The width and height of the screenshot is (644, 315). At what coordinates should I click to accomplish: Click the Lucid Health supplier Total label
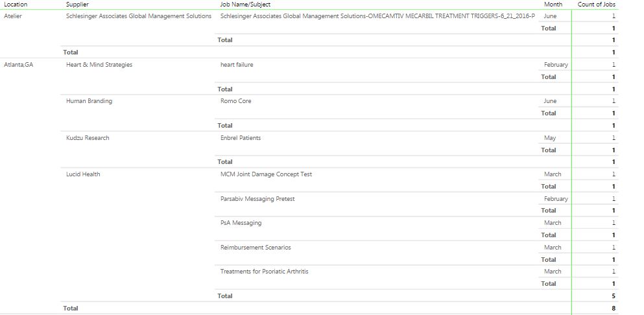pyautogui.click(x=225, y=296)
